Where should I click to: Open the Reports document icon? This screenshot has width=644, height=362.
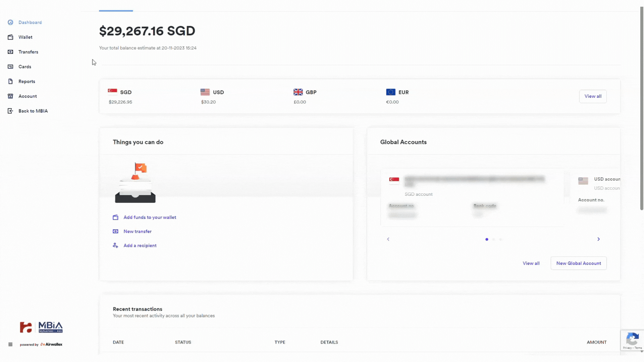click(x=10, y=81)
